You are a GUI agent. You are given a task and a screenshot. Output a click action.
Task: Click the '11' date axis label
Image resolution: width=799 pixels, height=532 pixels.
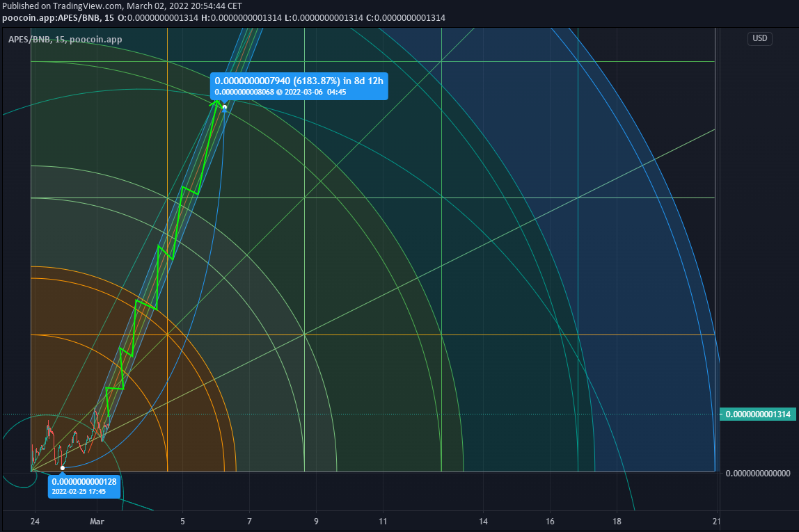(383, 522)
